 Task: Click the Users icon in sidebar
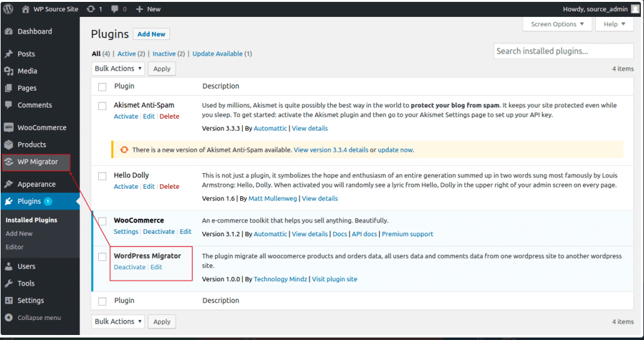point(9,266)
